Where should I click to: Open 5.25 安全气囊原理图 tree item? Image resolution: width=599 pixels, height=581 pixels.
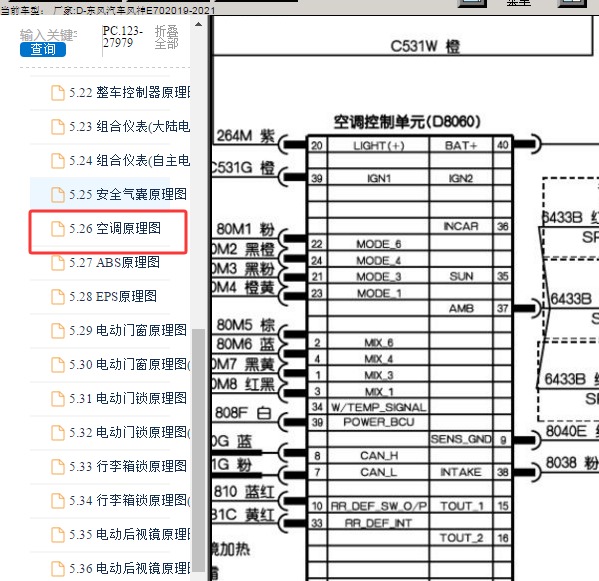(x=128, y=194)
